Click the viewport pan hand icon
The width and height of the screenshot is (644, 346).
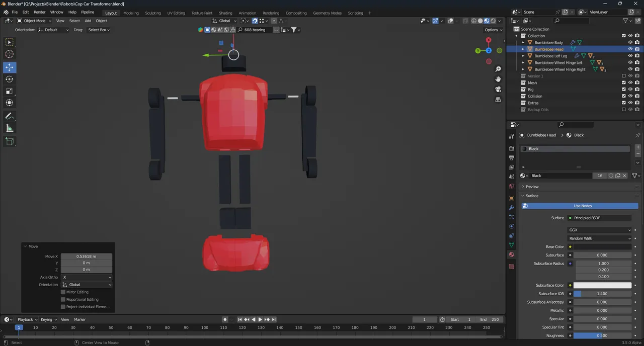click(x=498, y=79)
